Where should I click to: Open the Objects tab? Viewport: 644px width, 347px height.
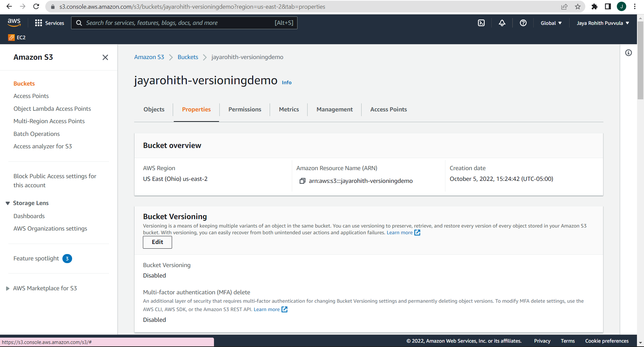154,109
